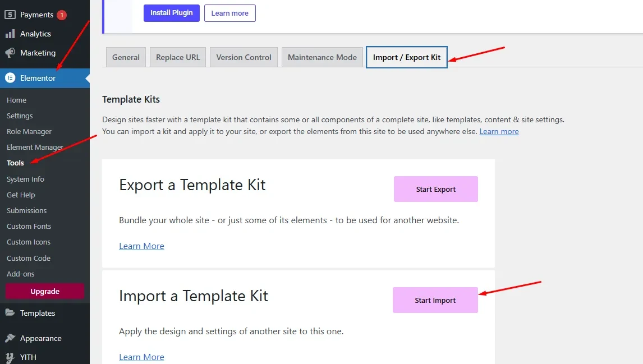Screen dimensions: 643x364
Task: Open Elementor Settings submenu
Action: [20, 116]
